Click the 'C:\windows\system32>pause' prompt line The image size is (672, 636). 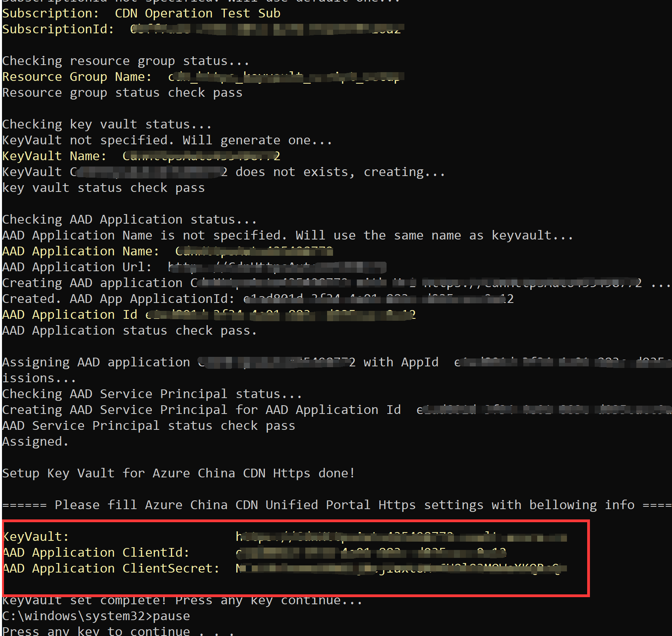point(96,616)
